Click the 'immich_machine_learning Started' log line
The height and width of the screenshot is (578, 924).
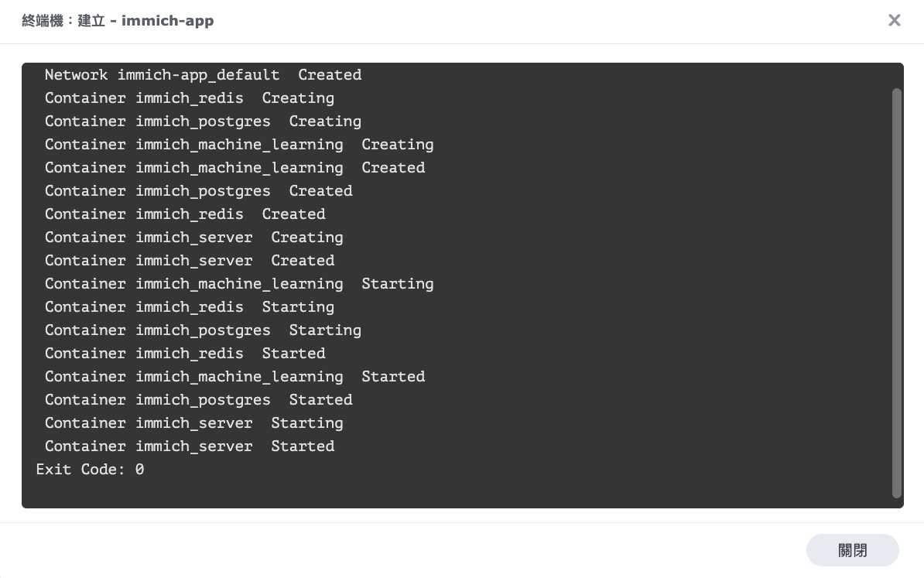click(234, 377)
